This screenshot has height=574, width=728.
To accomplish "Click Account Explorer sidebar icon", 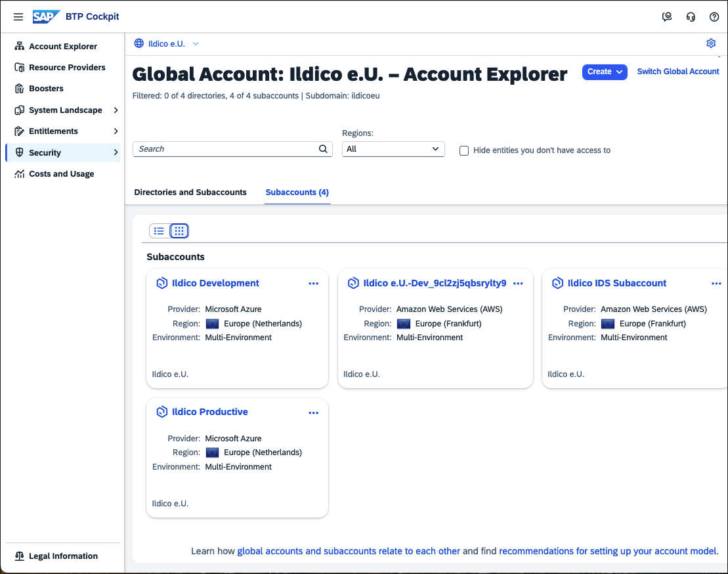I will tap(19, 46).
